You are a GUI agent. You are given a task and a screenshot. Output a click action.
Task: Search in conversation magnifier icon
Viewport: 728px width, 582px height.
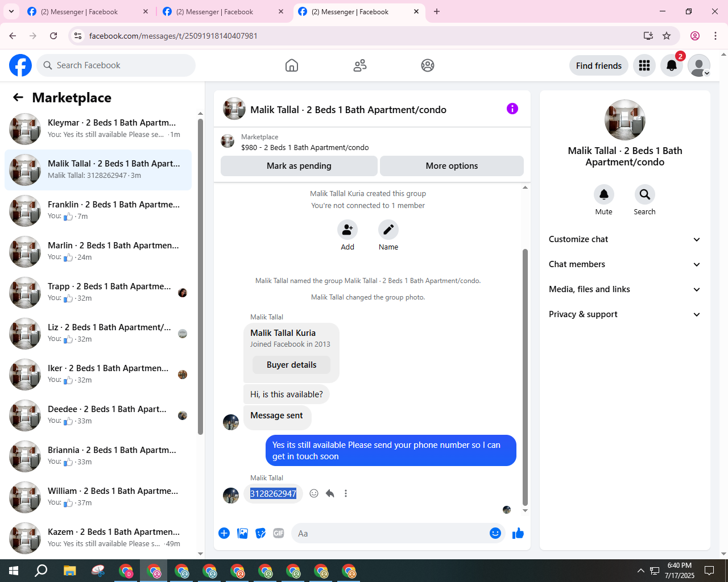645,194
